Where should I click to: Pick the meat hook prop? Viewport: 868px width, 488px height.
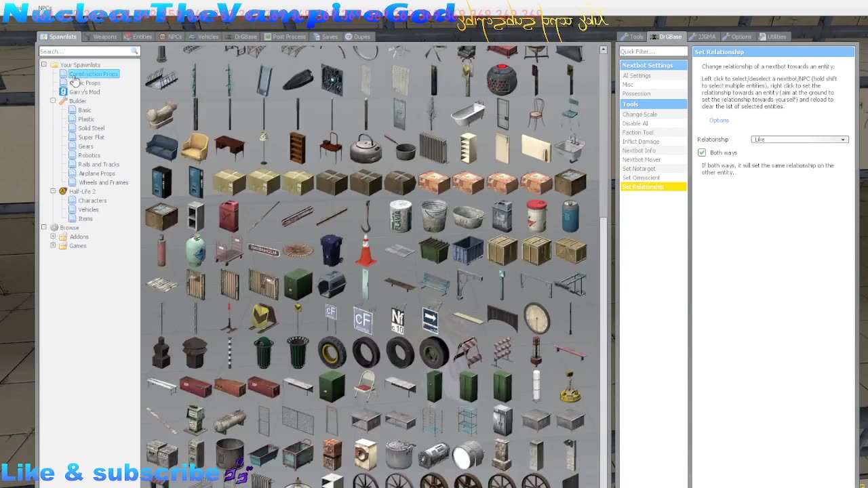click(366, 216)
